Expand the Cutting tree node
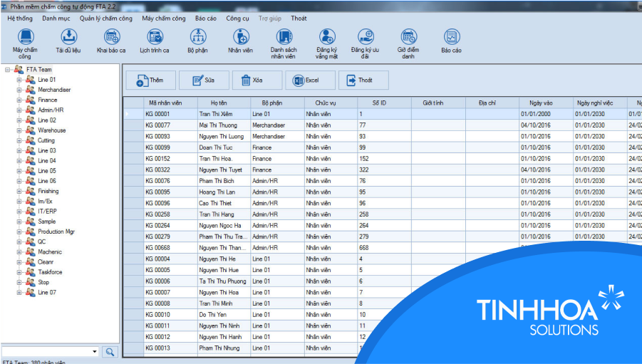Viewport: 642px width, 364px height. (x=19, y=140)
